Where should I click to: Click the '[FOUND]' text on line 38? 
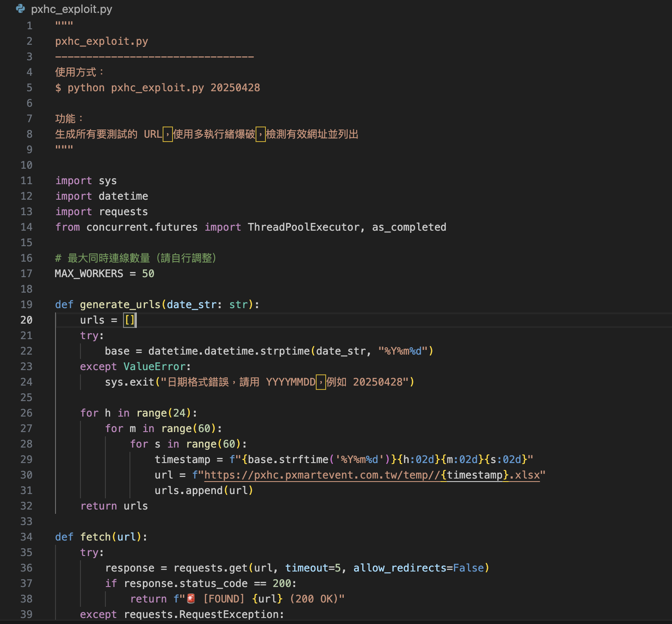click(x=224, y=599)
